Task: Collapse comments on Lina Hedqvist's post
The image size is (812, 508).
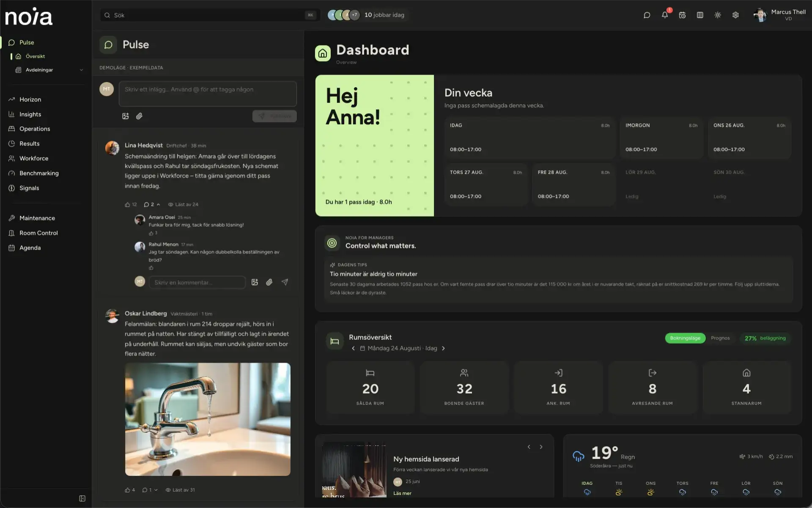Action: 152,205
